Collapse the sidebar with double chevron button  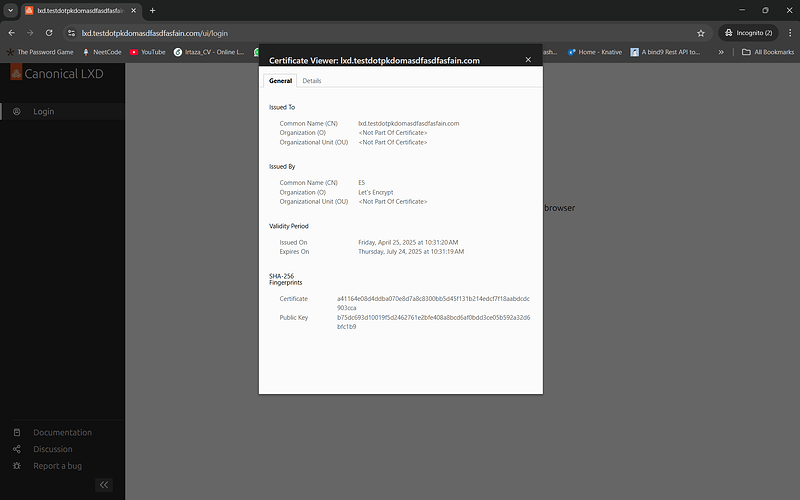click(x=104, y=485)
